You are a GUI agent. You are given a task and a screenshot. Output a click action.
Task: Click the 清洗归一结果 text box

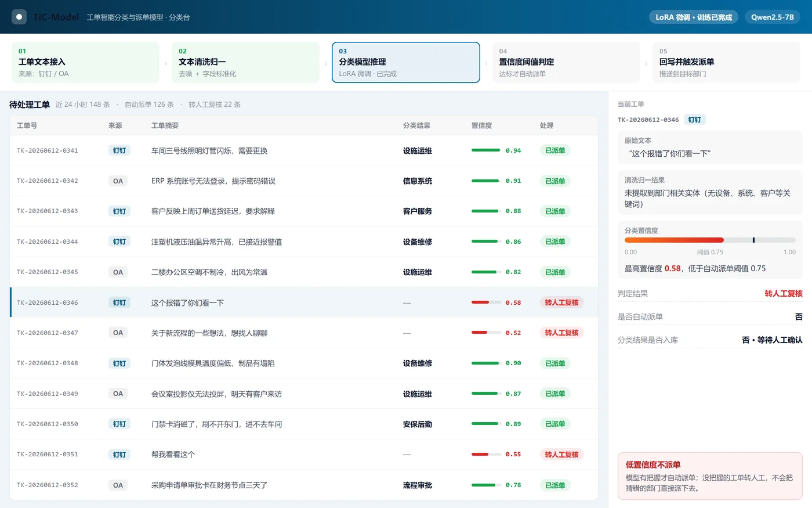tap(710, 193)
